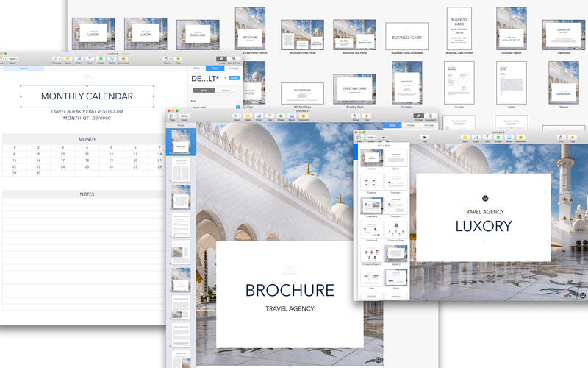The height and width of the screenshot is (368, 588).
Task: Click Add Slide plus button in Keynote
Action: 383,138
